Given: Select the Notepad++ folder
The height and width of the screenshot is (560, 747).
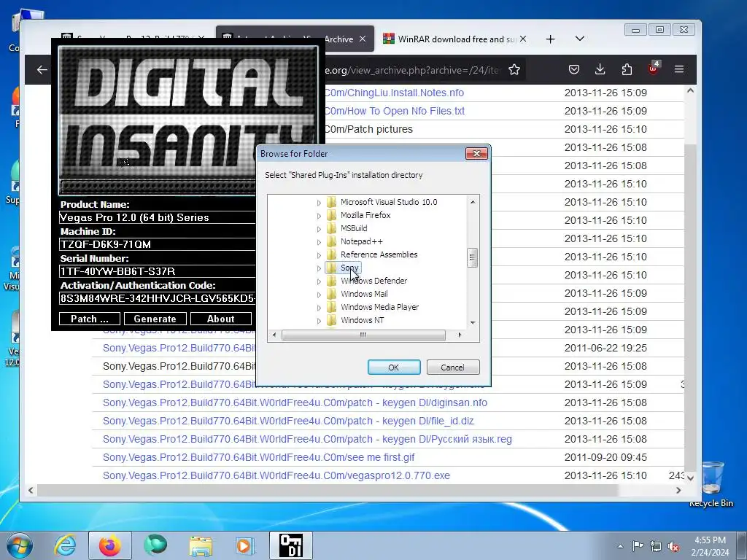Looking at the screenshot, I should point(362,241).
